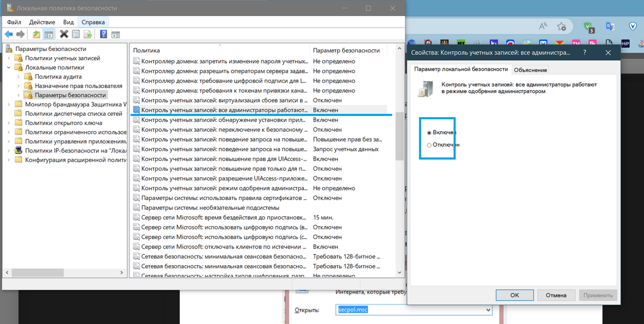Click the 'Политики IP-безопасности' node icon

[18, 150]
